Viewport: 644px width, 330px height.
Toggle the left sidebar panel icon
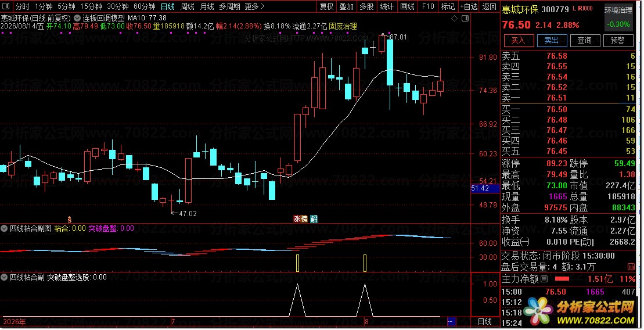(x=6, y=6)
